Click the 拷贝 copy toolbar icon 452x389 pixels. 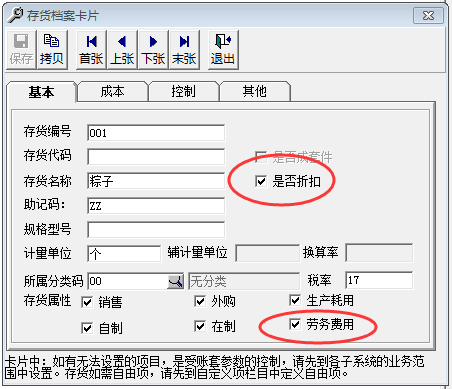52,50
